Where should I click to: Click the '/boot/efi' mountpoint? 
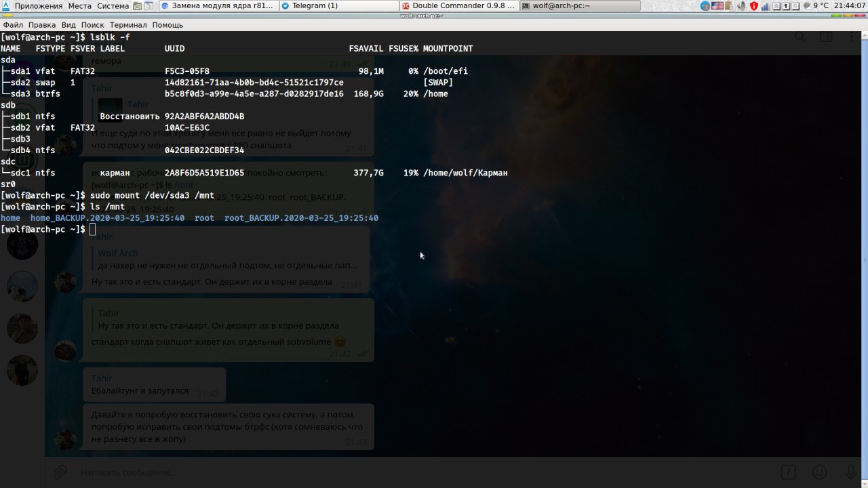[446, 71]
